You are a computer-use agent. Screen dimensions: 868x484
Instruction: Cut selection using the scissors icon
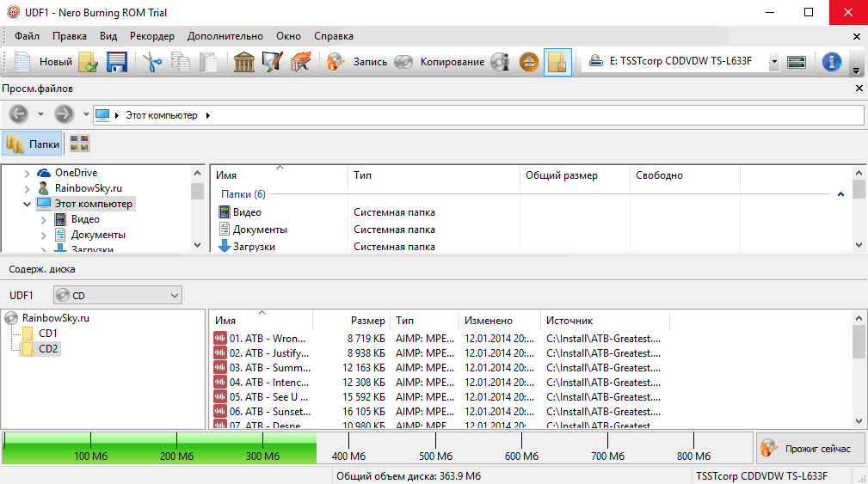pyautogui.click(x=152, y=61)
